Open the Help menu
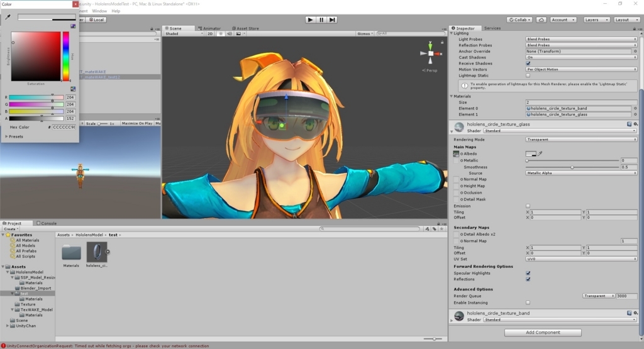Screen dimensions: 644x349 click(x=116, y=11)
